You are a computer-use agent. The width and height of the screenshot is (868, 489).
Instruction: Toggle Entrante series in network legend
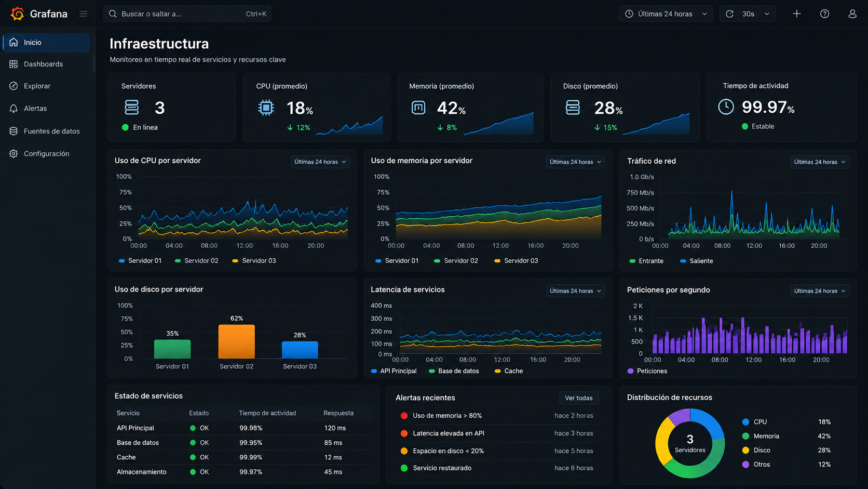[646, 261]
